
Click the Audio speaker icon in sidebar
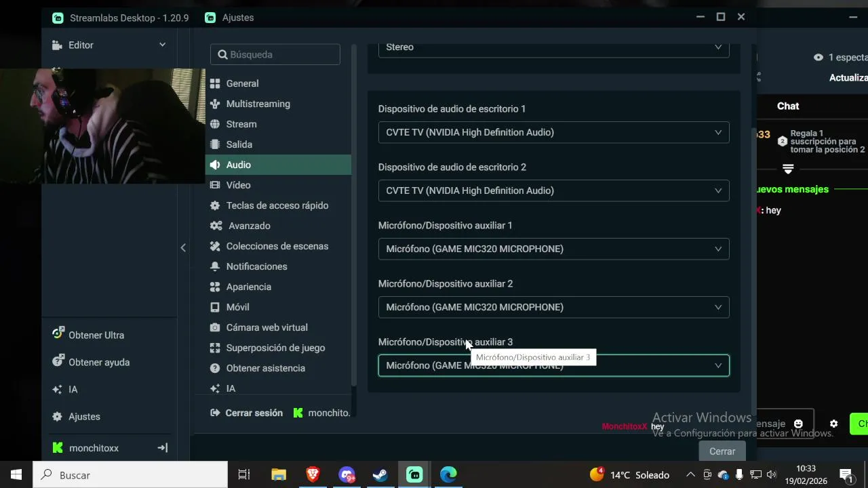[x=215, y=165]
